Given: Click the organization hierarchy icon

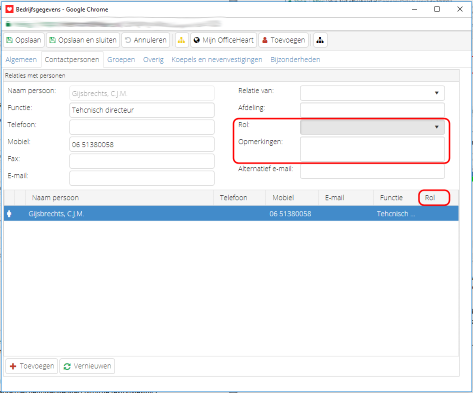Looking at the screenshot, I should pyautogui.click(x=320, y=40).
